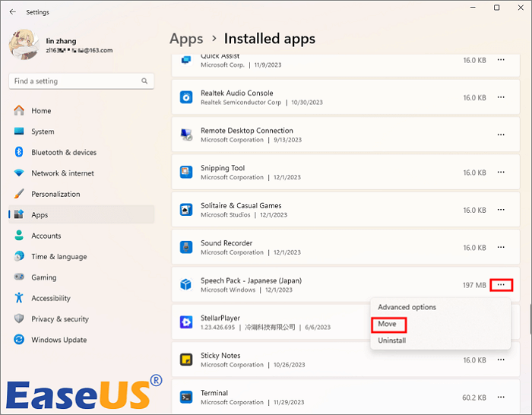Click the search magnifier icon
Viewport: 532px width, 415px height.
(144, 81)
